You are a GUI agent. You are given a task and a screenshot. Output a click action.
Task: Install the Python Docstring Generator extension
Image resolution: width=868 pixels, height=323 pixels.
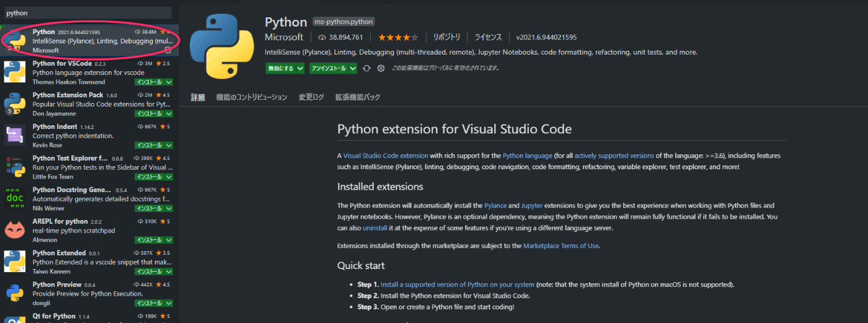149,208
